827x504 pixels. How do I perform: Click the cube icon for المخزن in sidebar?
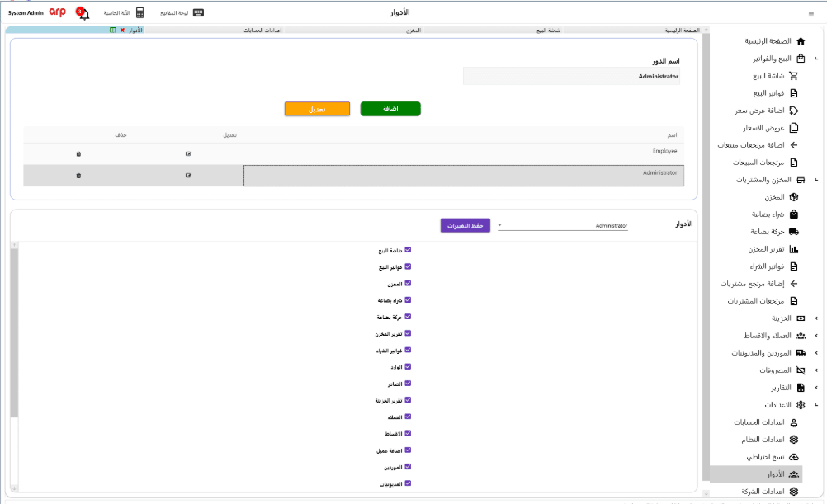pos(794,197)
